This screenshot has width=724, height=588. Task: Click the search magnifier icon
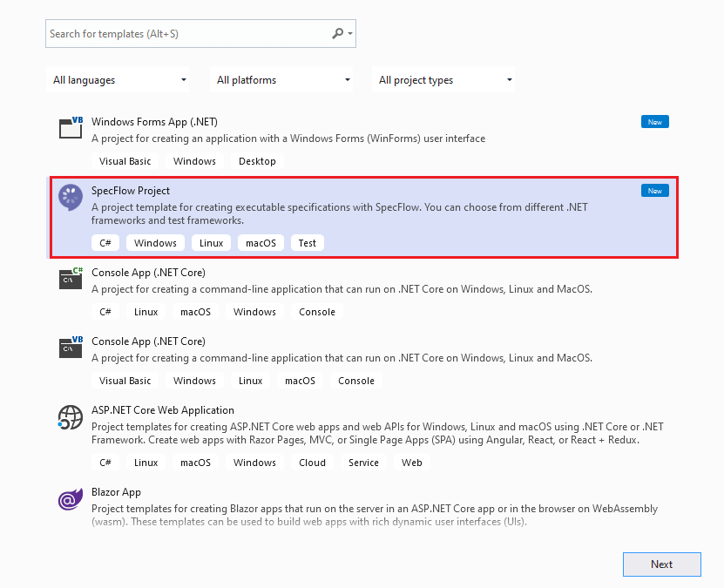(337, 33)
